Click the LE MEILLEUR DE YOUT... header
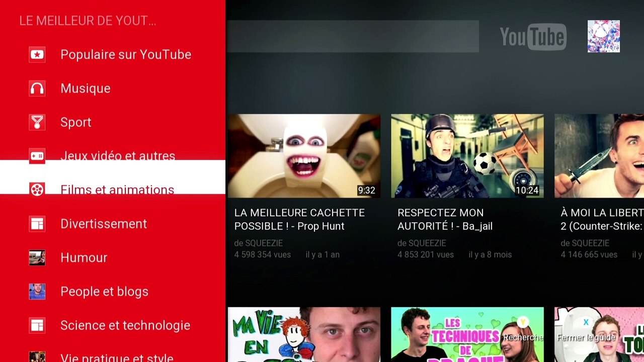The image size is (644, 362). tap(88, 21)
